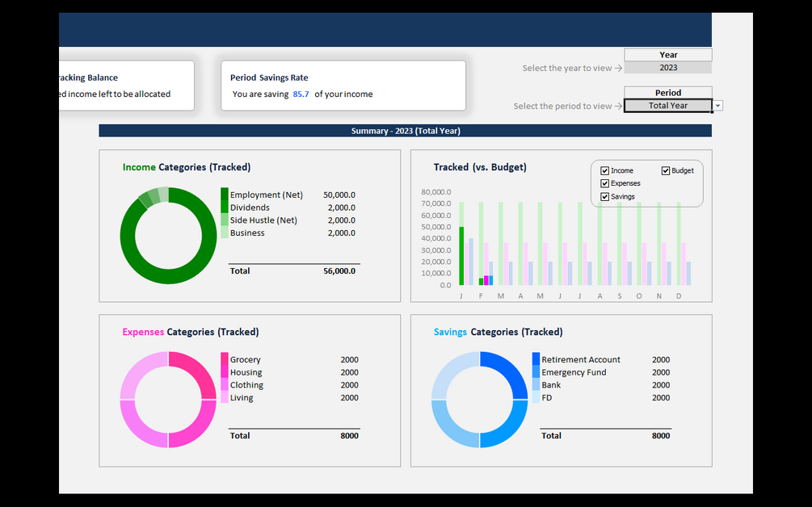Toggle the Budget checkbox off
The image size is (812, 507).
(665, 170)
